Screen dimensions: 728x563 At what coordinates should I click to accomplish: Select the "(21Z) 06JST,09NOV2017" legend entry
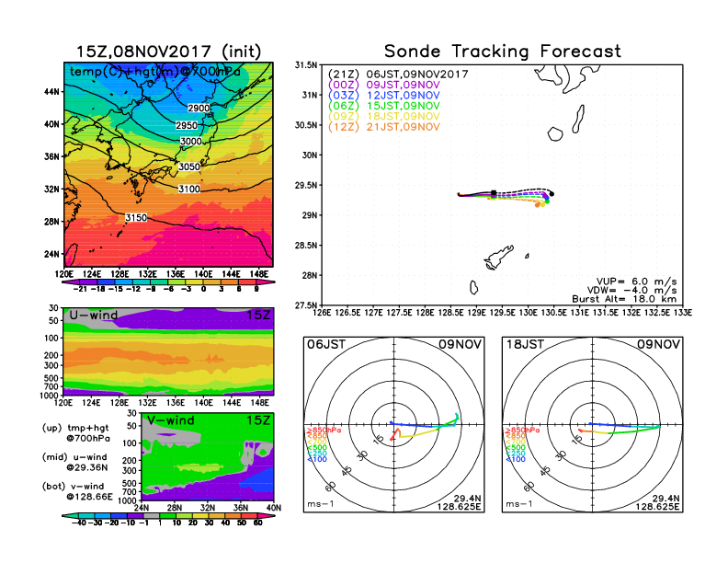click(x=398, y=74)
